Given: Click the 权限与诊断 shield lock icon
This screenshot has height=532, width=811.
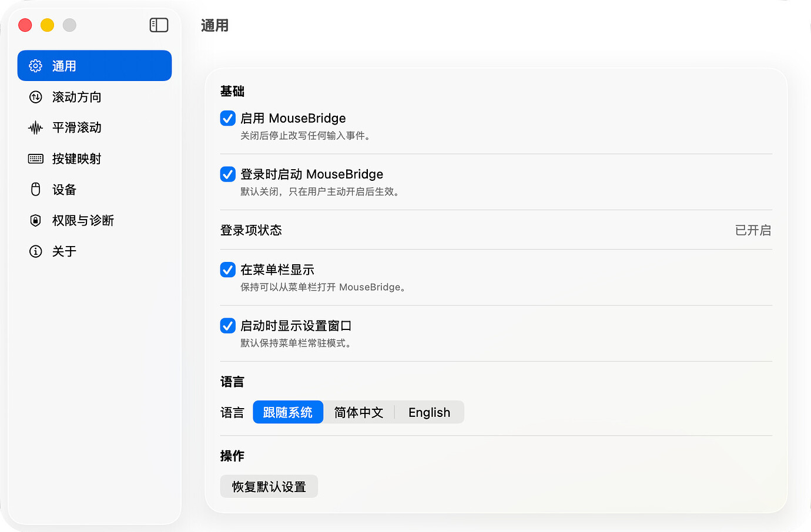Looking at the screenshot, I should 36,220.
